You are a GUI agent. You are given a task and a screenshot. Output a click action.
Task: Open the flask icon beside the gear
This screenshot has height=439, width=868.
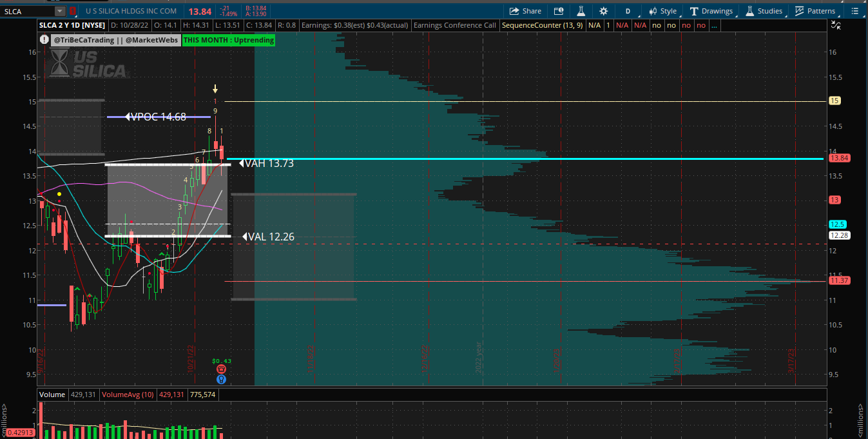pyautogui.click(x=581, y=11)
